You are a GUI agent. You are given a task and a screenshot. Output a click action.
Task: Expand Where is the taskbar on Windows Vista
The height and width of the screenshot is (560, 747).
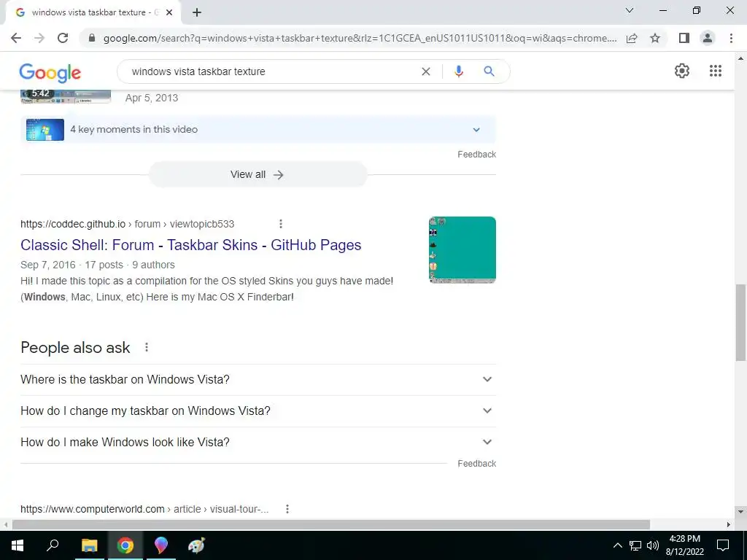coord(258,379)
